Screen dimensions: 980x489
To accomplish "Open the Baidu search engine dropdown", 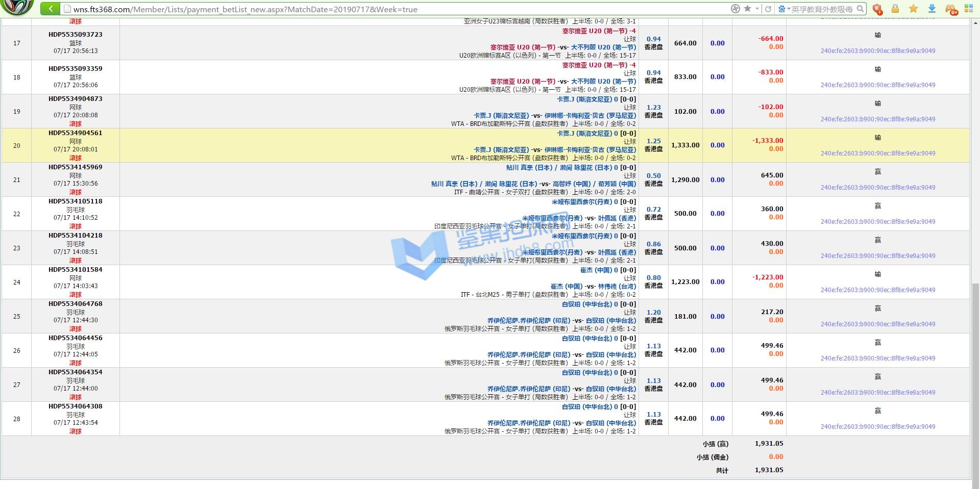I will click(x=783, y=9).
